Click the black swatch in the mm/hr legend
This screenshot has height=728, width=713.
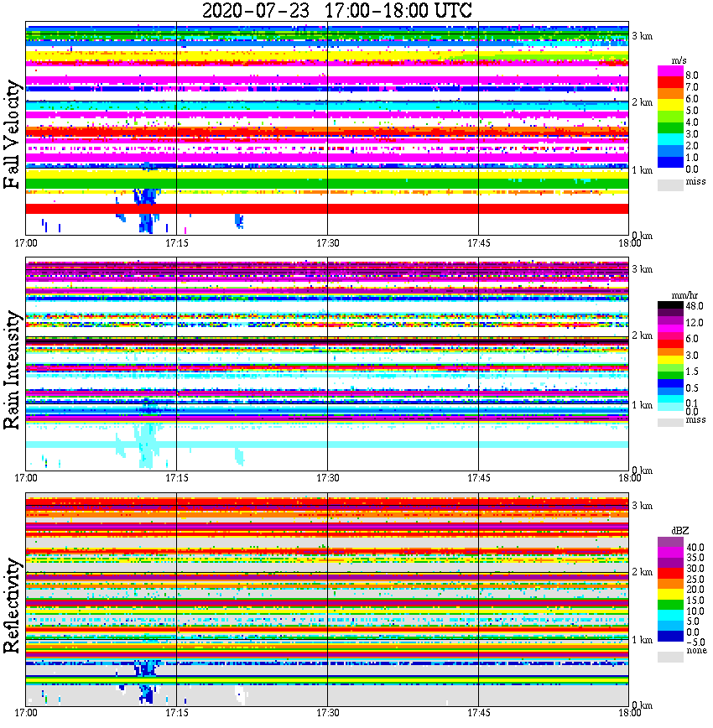click(x=670, y=305)
